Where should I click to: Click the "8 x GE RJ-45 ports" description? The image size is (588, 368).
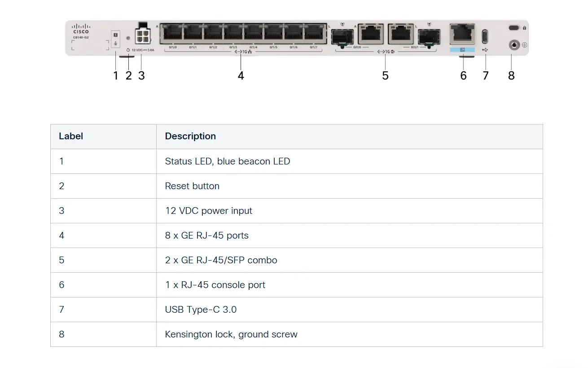206,235
